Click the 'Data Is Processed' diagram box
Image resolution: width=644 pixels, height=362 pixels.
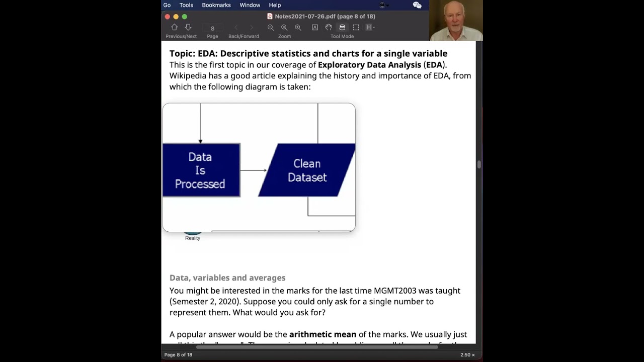[x=201, y=170]
